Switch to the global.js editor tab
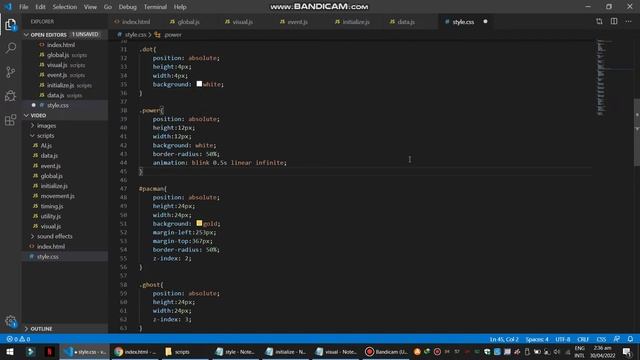The width and height of the screenshot is (640, 360). pos(188,22)
